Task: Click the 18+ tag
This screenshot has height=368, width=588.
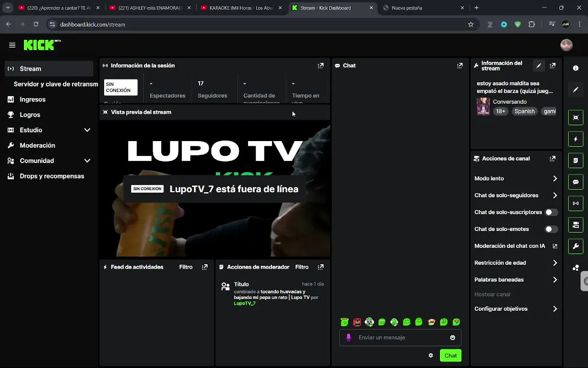Action: pos(501,111)
